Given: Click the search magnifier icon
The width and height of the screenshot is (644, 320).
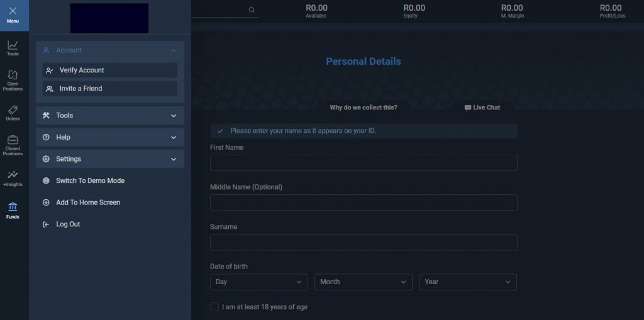Looking at the screenshot, I should click(x=252, y=10).
